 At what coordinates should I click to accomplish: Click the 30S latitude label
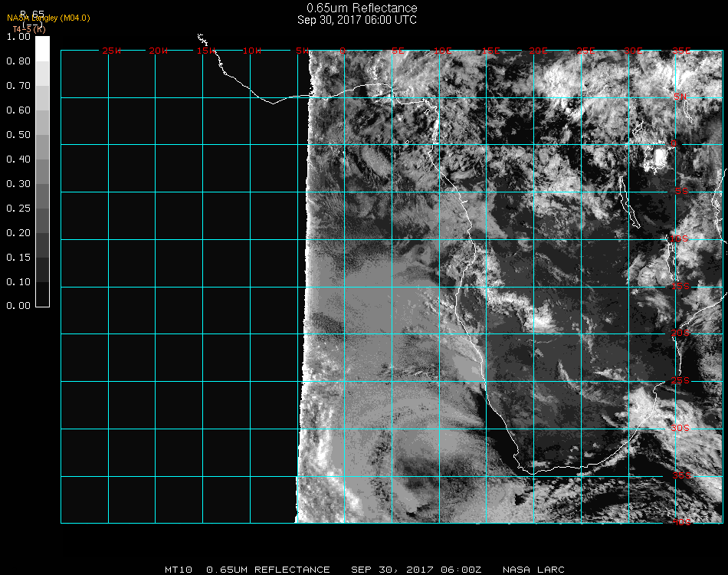click(680, 428)
